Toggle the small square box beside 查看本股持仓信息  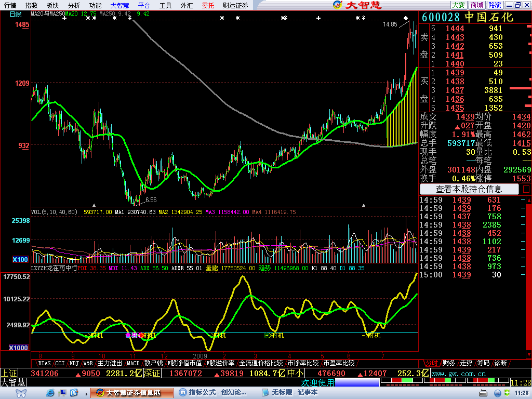[x=526, y=189]
